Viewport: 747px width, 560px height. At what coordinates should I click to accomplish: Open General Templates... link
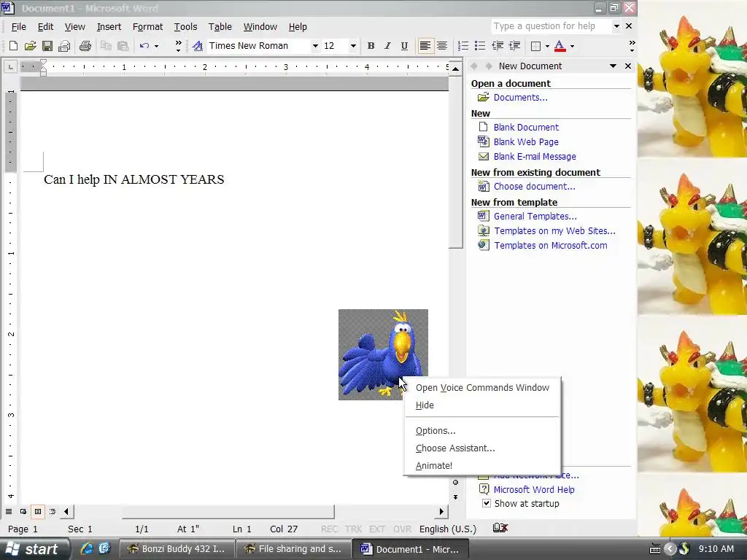coord(535,216)
